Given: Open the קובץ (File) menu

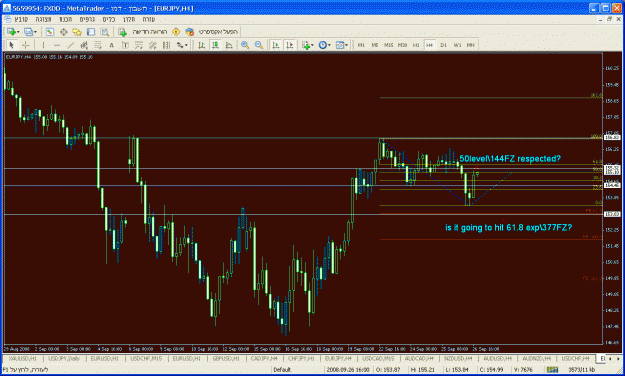Looking at the screenshot, I should click(x=21, y=19).
